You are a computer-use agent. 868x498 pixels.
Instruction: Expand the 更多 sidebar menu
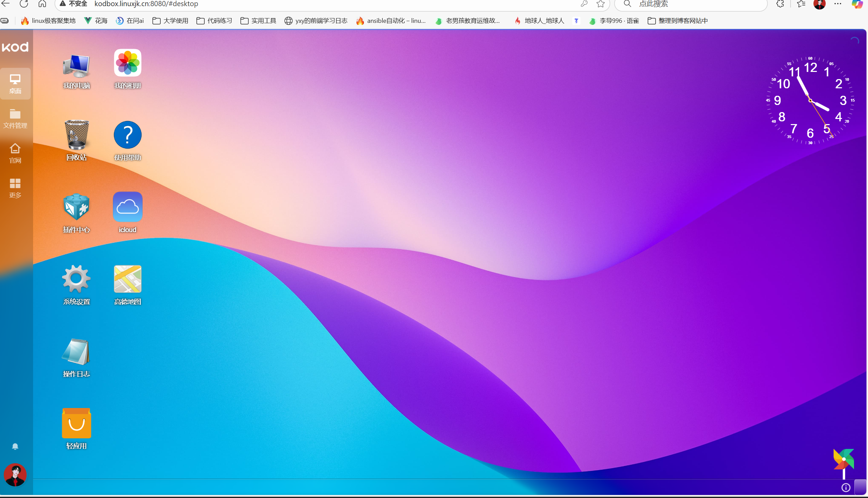point(15,188)
